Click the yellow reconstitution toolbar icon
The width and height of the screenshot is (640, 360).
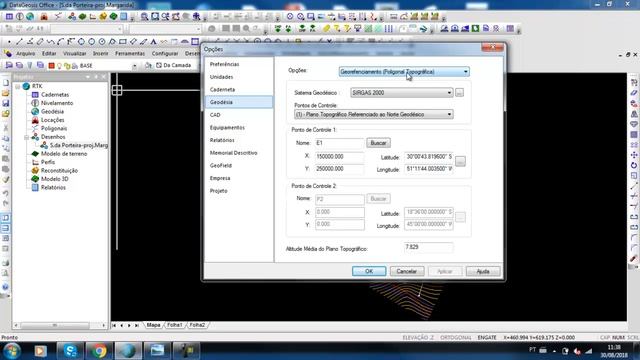(x=103, y=17)
